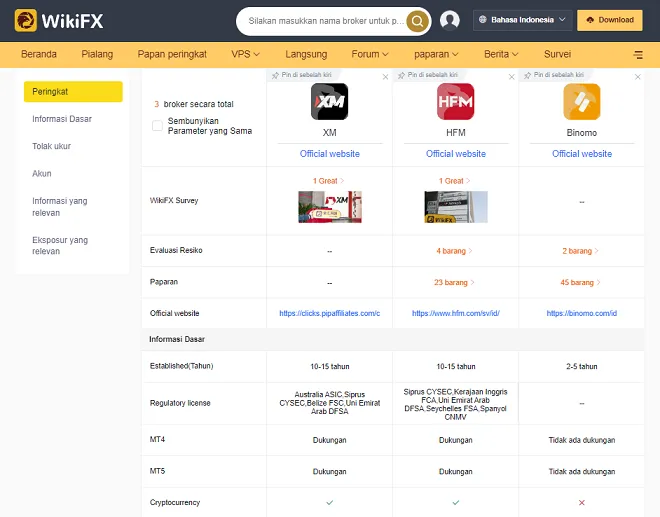Click Binomo's 2-5 tahun established value
The height and width of the screenshot is (517, 660).
[x=582, y=366]
